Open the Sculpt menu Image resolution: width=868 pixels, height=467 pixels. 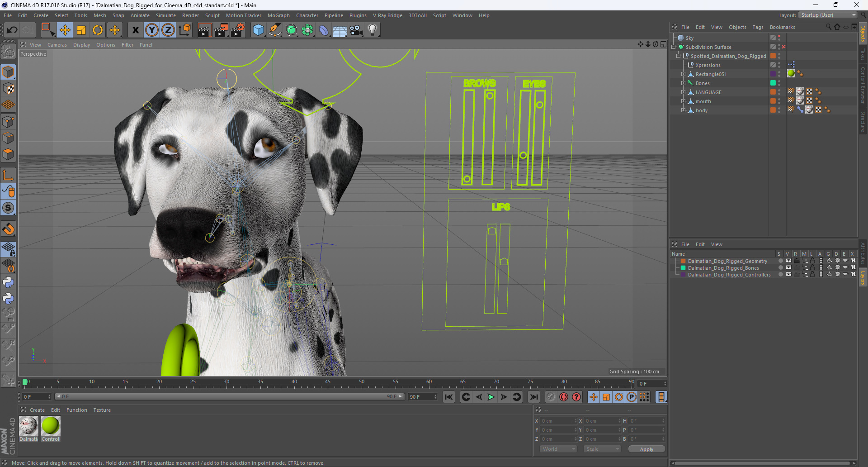point(212,15)
